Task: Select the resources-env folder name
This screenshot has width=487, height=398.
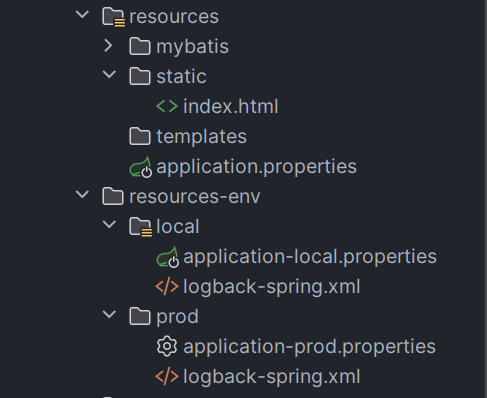Action: point(195,197)
